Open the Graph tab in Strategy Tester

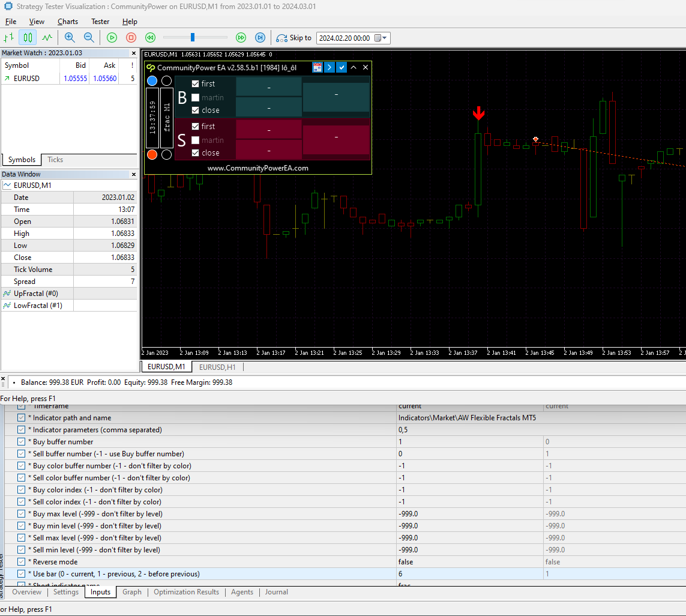(132, 592)
